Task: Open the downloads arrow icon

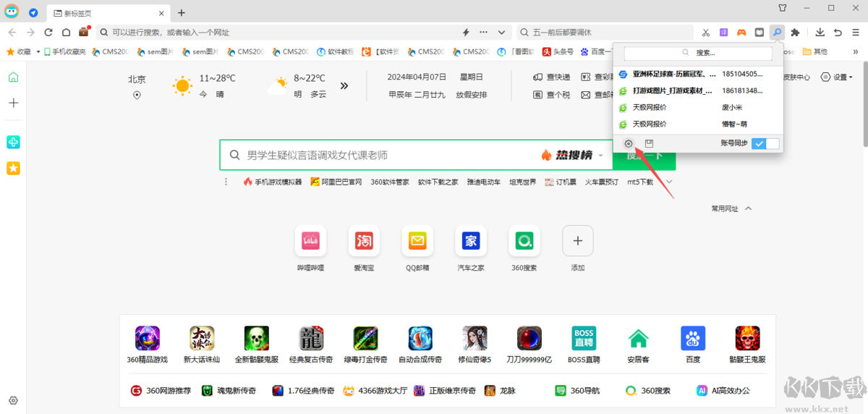Action: click(820, 32)
